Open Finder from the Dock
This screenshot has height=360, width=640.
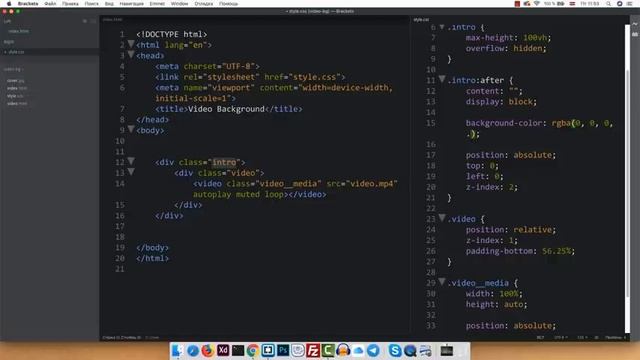178,350
